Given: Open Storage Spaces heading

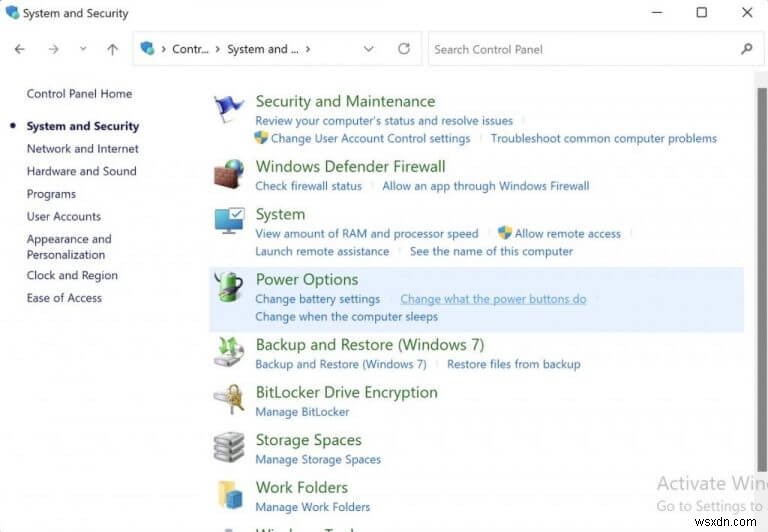Looking at the screenshot, I should click(x=309, y=440).
